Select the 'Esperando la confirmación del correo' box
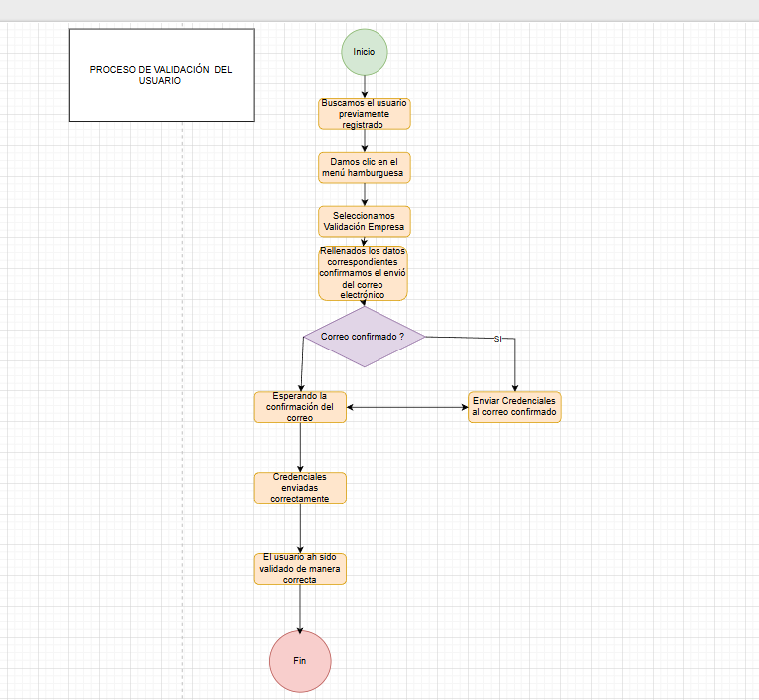Image resolution: width=759 pixels, height=700 pixels. click(300, 407)
